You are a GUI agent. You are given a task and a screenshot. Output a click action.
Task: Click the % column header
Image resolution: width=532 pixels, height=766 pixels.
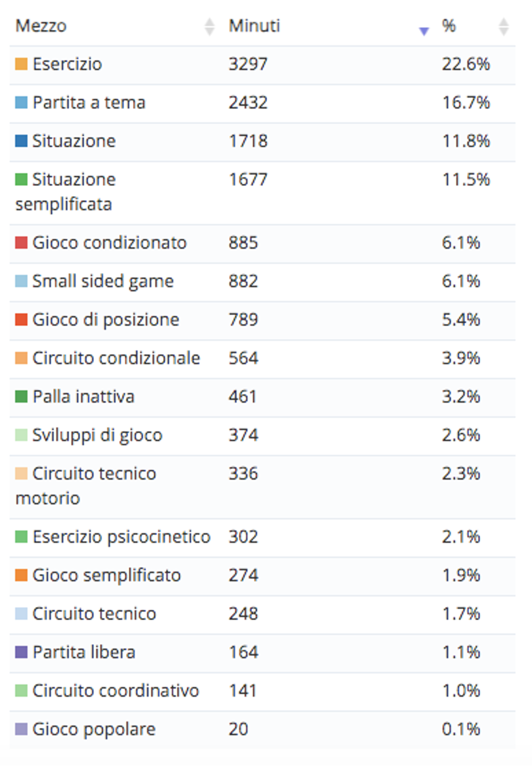click(449, 26)
